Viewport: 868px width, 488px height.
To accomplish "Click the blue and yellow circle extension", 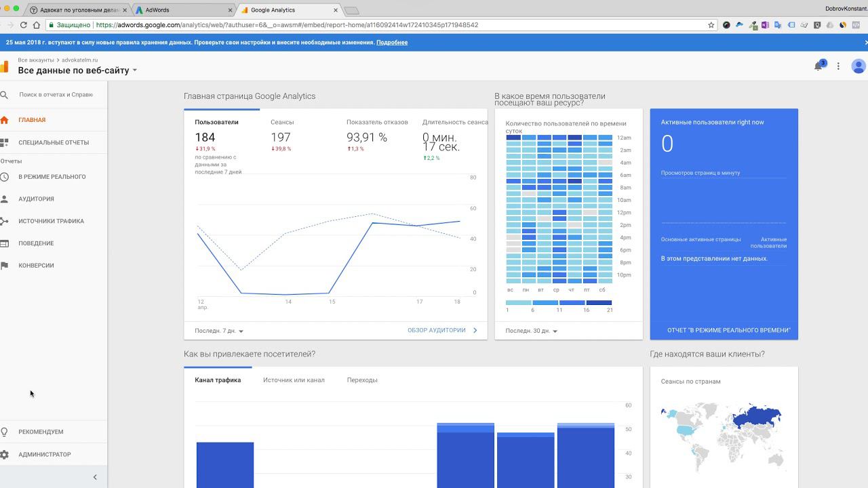I will point(843,25).
